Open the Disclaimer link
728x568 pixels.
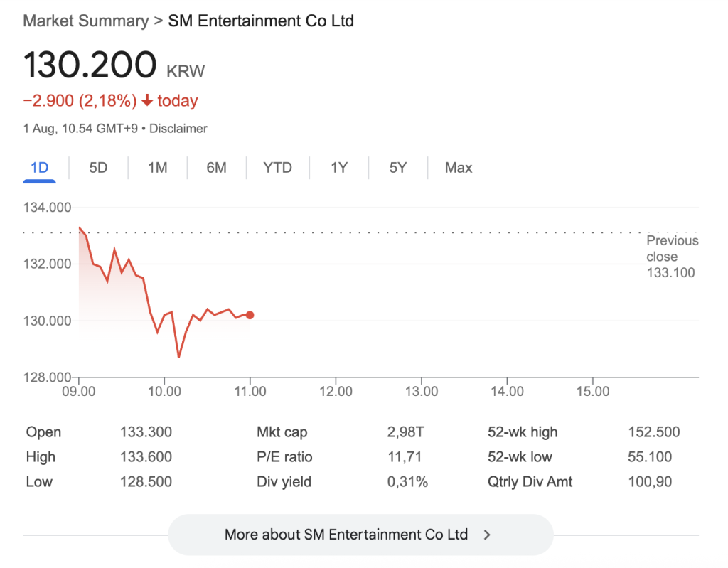click(178, 129)
